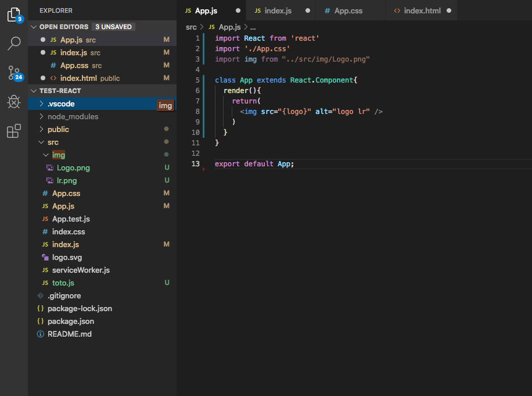Click the JS icon on the App.js tab
Viewport: 532px width, 396px height.
188,11
